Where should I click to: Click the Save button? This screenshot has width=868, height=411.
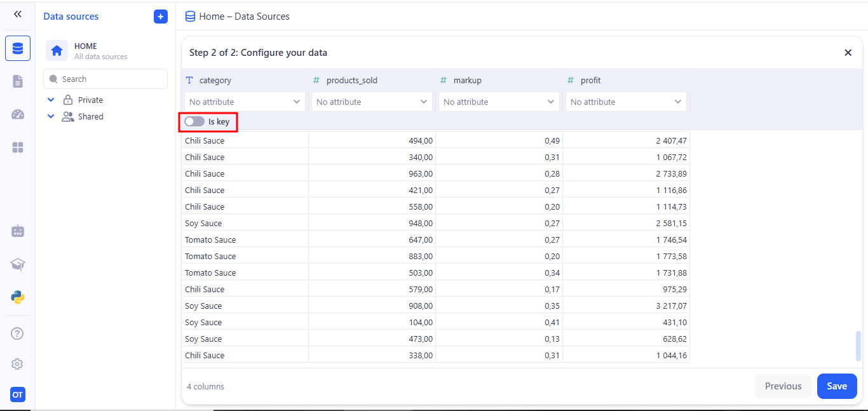pos(836,386)
